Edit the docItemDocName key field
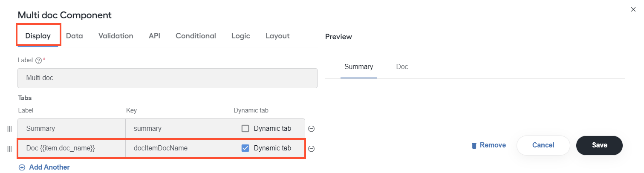644x173 pixels. [x=179, y=148]
